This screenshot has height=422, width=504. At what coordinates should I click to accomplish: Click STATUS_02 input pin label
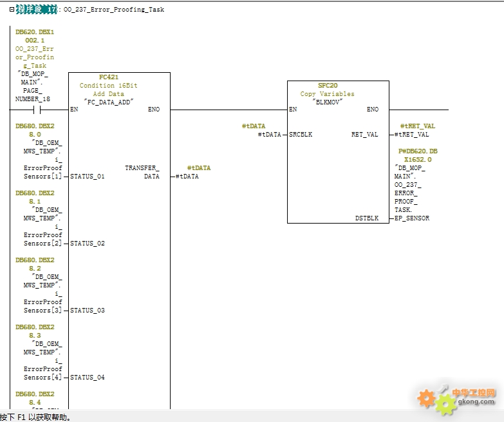pyautogui.click(x=88, y=243)
